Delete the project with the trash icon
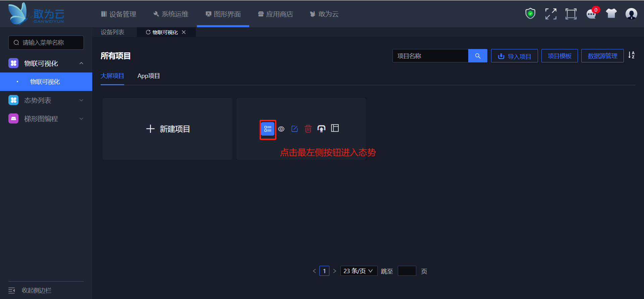This screenshot has height=299, width=644. click(308, 129)
